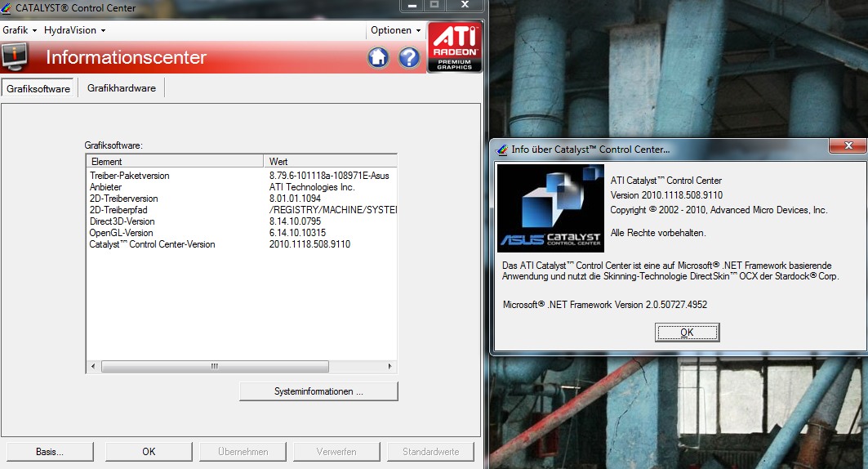This screenshot has height=469, width=868.
Task: Click the value 8.14.10.0795
Action: click(x=295, y=221)
